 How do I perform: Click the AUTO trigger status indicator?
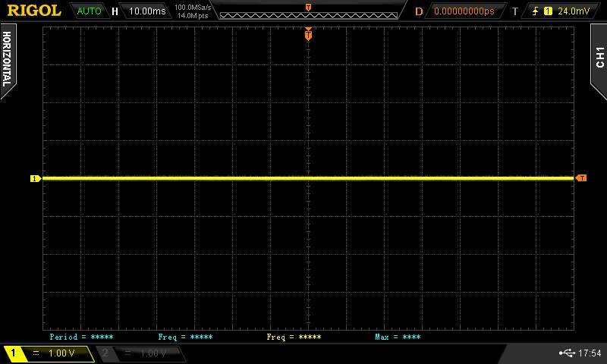click(x=89, y=11)
